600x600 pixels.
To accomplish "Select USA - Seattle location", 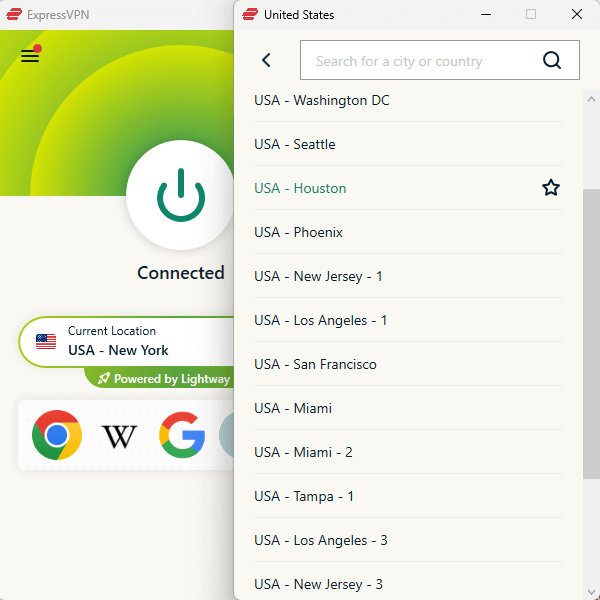I will [x=295, y=144].
